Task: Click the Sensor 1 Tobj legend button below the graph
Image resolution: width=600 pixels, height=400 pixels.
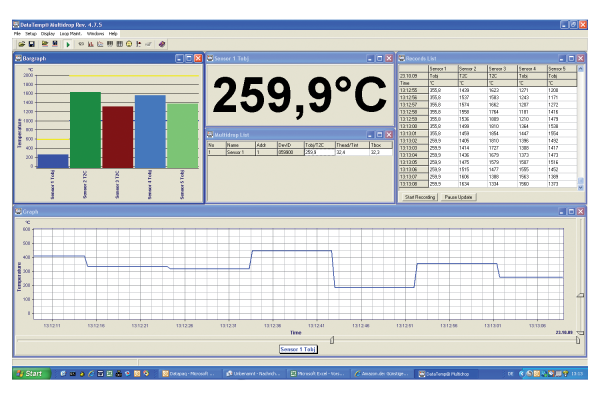Action: coord(298,349)
